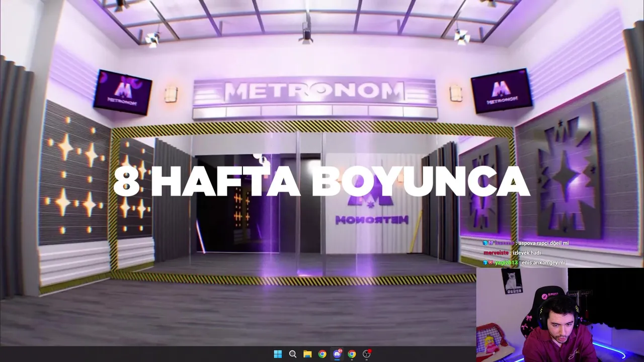This screenshot has height=362, width=644.
Task: Click chat username "merveiste"
Action: 495,253
